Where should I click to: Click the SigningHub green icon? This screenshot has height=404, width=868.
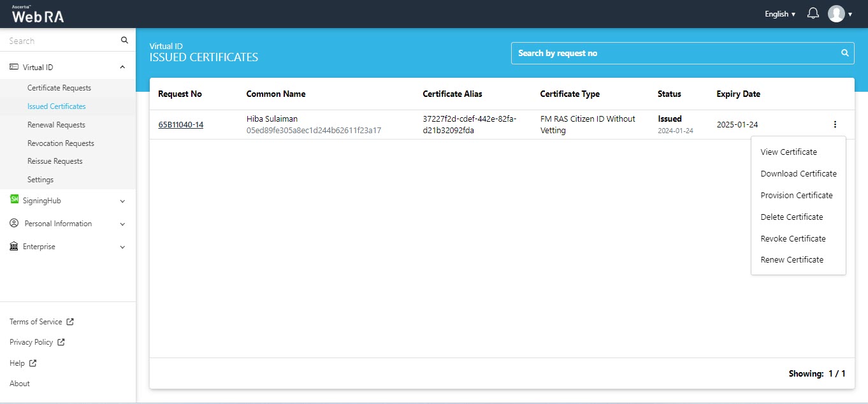click(14, 200)
